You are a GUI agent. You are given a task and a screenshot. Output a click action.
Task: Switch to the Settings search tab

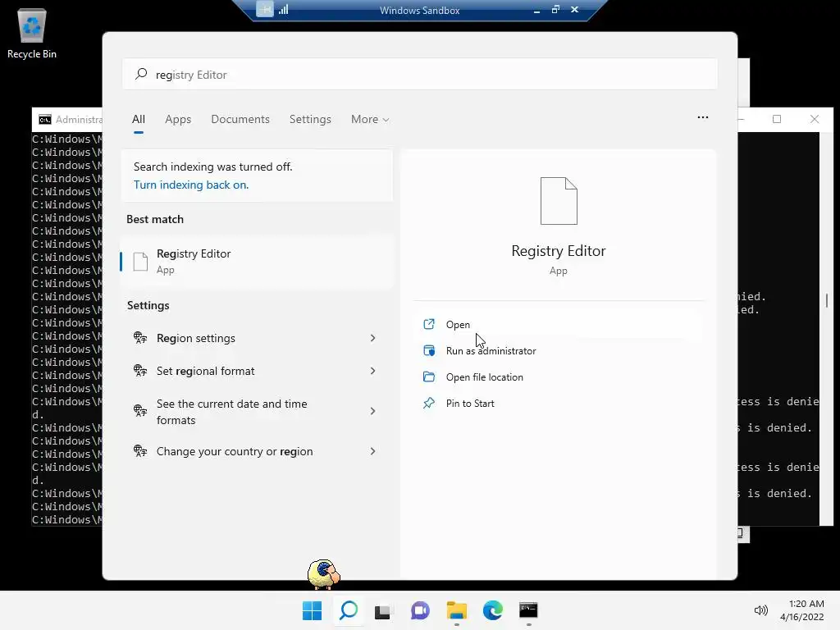click(310, 120)
